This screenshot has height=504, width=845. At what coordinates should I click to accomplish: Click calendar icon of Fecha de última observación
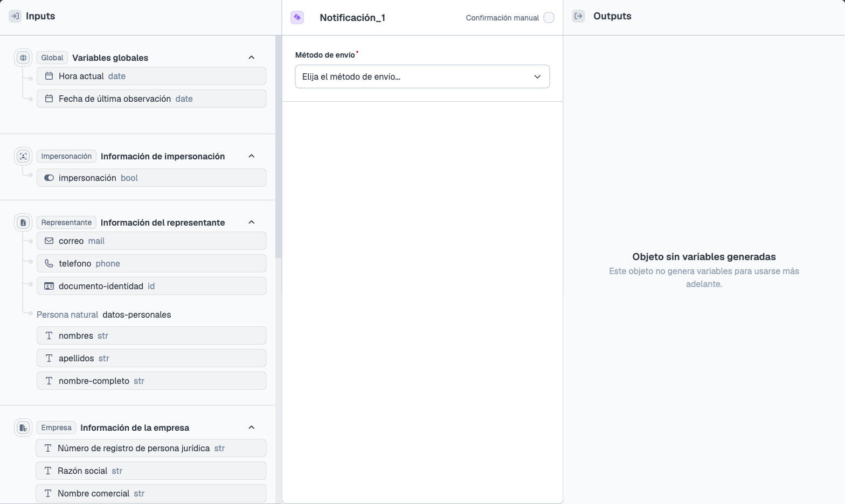[x=49, y=99]
